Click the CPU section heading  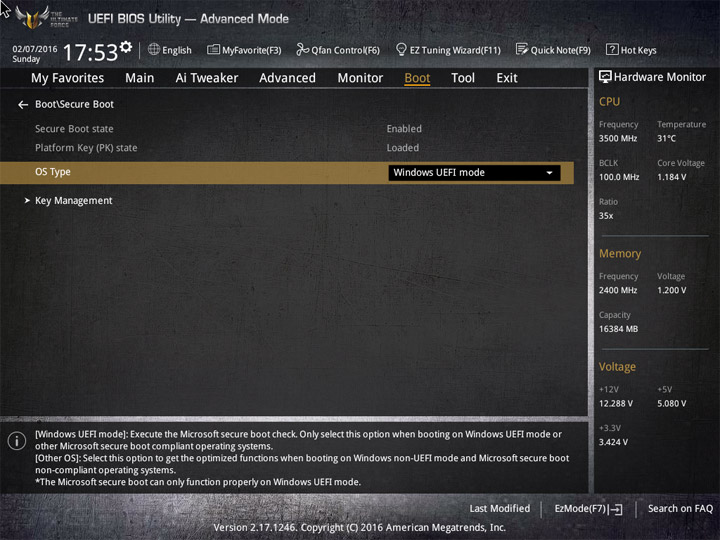[x=609, y=101]
